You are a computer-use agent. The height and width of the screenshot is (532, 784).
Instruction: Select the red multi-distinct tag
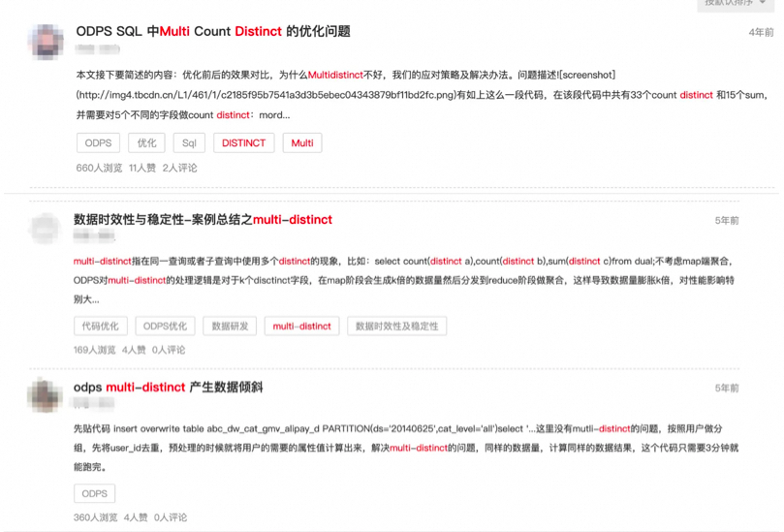click(301, 326)
